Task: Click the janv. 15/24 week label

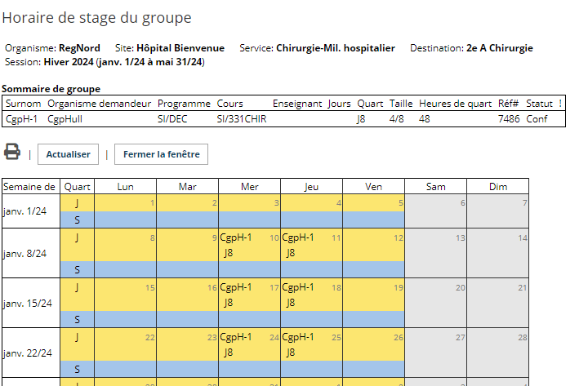Action: point(28,304)
